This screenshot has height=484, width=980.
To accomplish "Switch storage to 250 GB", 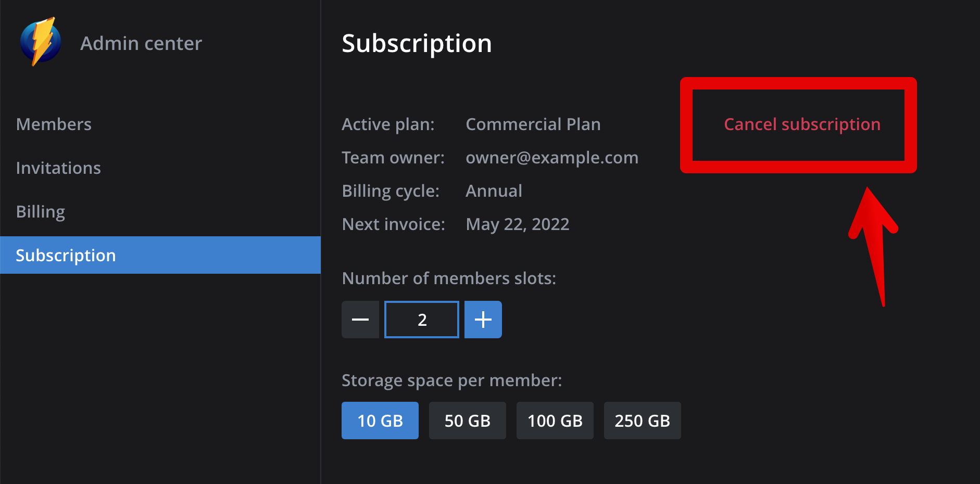I will [x=643, y=421].
